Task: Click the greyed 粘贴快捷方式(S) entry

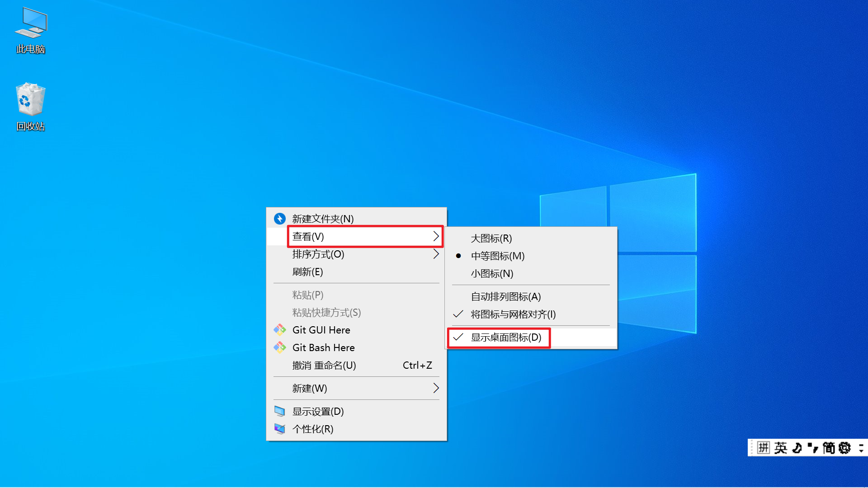Action: [356, 312]
